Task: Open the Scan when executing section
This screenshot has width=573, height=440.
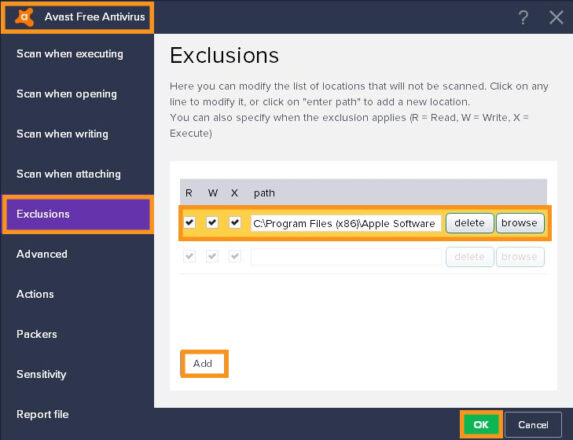Action: click(70, 54)
